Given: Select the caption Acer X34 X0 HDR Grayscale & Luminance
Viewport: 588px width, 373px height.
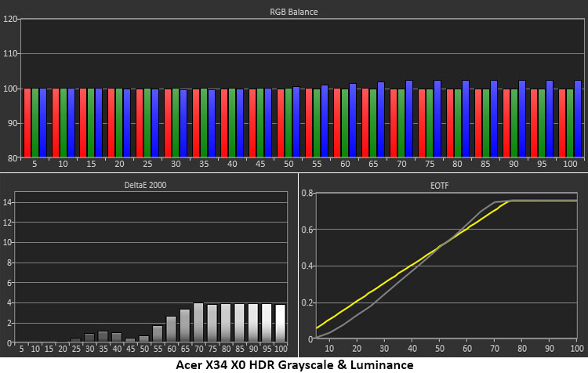Looking at the screenshot, I should click(294, 364).
